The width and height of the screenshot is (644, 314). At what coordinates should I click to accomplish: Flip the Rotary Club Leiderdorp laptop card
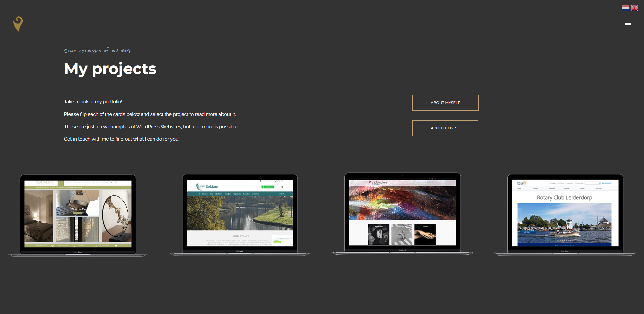coord(565,215)
